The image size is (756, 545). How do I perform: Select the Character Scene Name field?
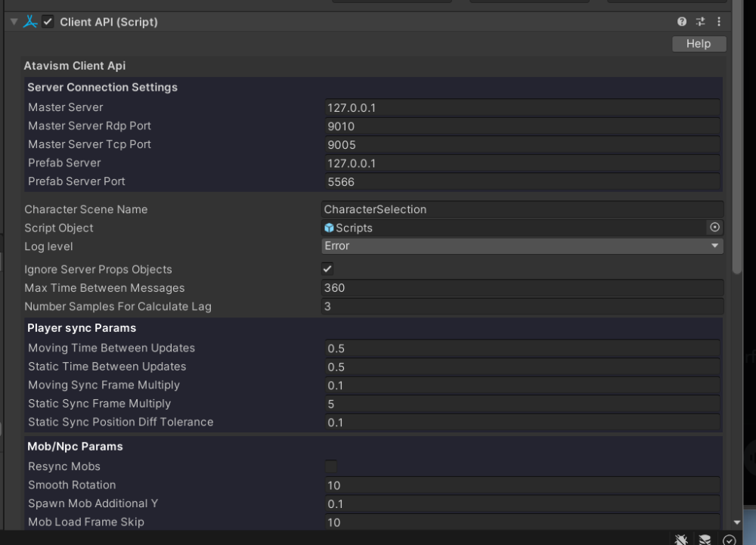pyautogui.click(x=522, y=209)
